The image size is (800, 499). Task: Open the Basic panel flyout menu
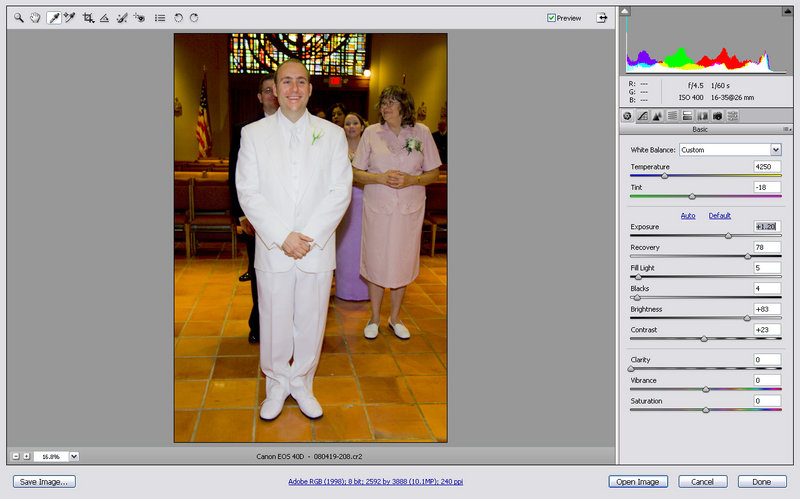[x=787, y=130]
